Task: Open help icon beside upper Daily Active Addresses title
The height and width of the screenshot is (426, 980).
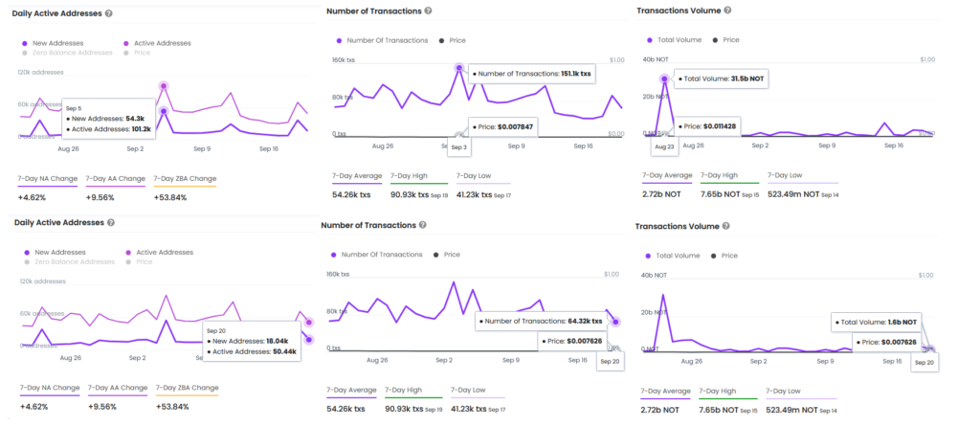Action: 109,13
